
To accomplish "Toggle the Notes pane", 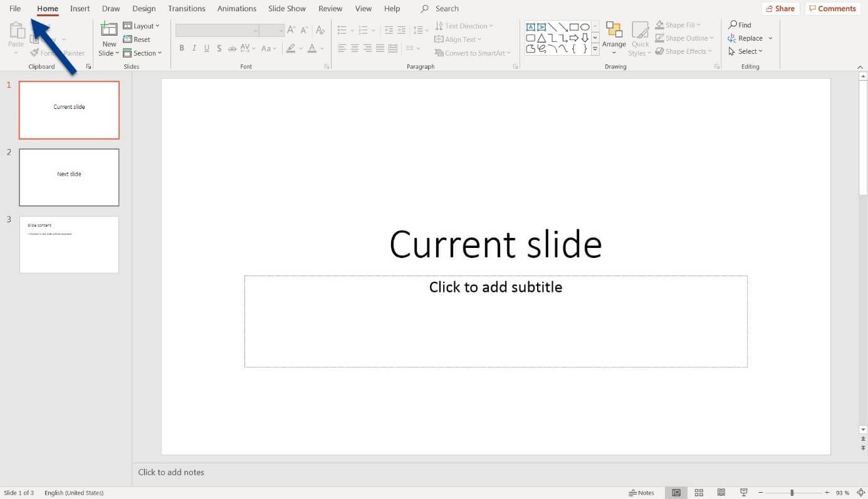I will [x=642, y=493].
